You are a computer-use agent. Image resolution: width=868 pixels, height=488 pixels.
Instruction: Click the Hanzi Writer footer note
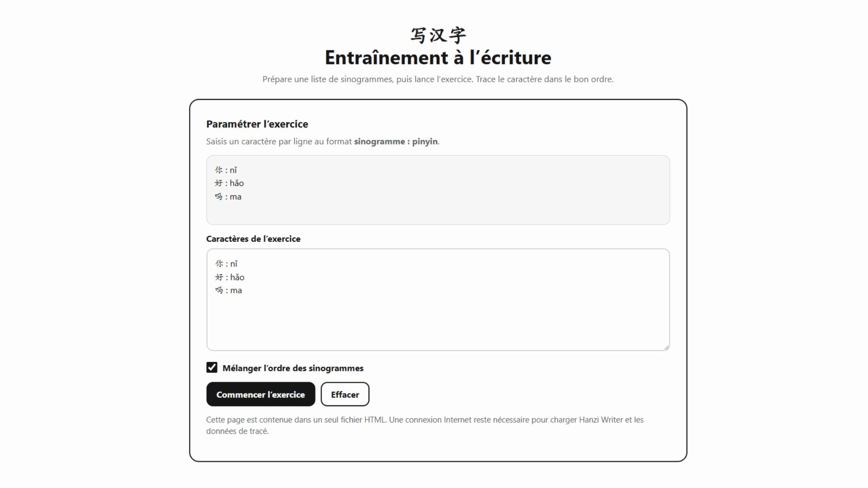425,425
